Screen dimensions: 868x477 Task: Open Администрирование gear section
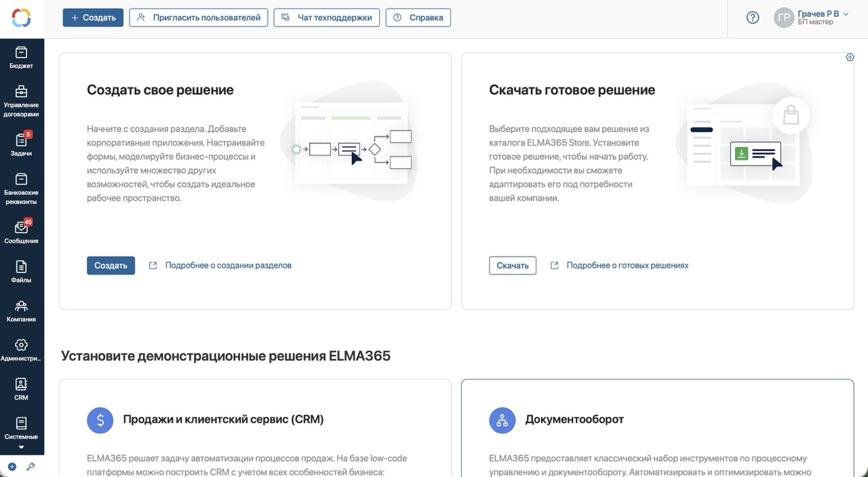point(21,350)
